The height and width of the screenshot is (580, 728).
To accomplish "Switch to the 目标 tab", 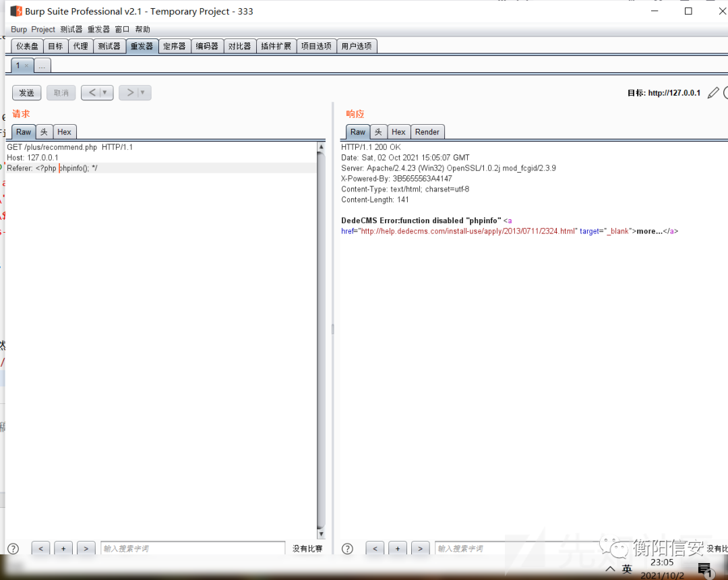I will click(56, 46).
